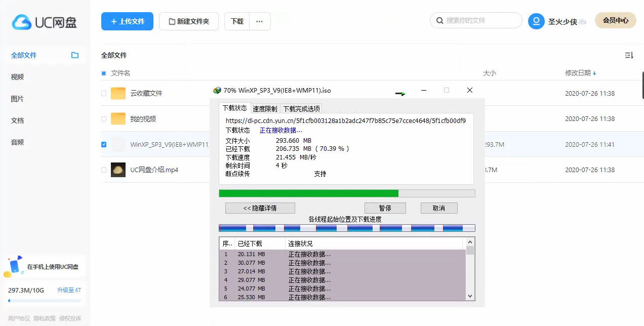
Task: Switch to the 下载状态 tab
Action: tap(235, 108)
